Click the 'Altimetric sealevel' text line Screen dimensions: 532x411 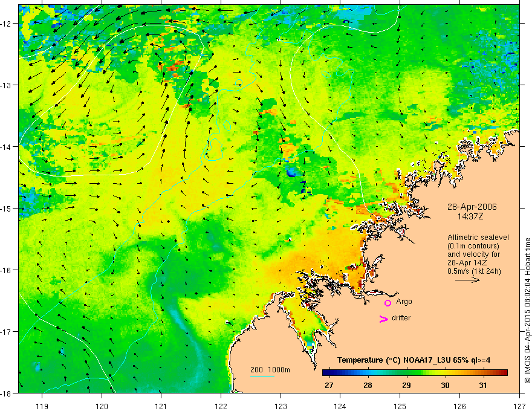(x=478, y=238)
